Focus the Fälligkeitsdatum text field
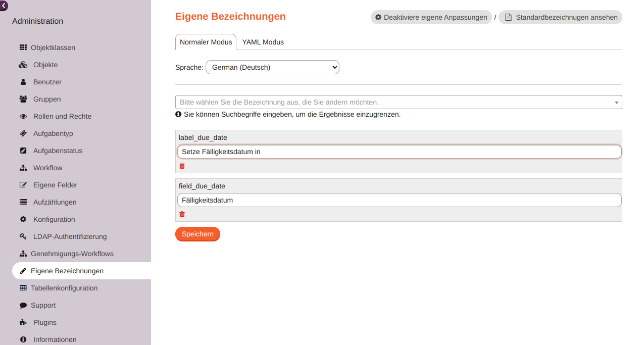This screenshot has height=345, width=644. pos(399,200)
